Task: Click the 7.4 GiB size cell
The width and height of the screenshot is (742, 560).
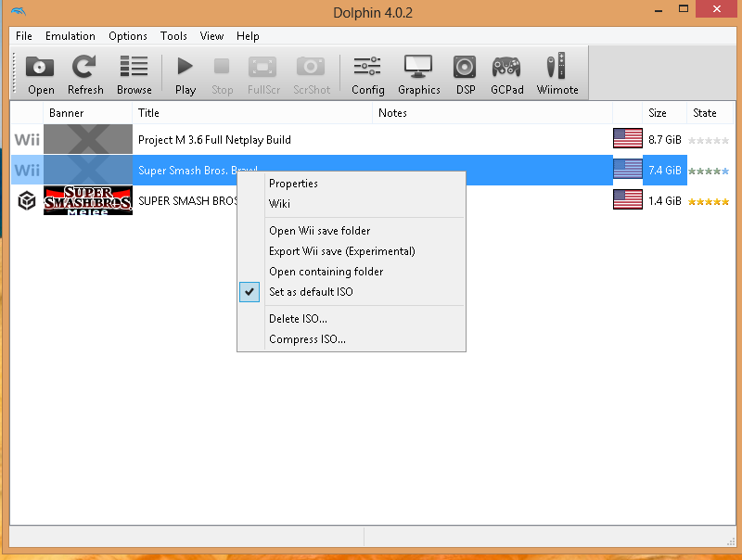Action: (x=664, y=171)
